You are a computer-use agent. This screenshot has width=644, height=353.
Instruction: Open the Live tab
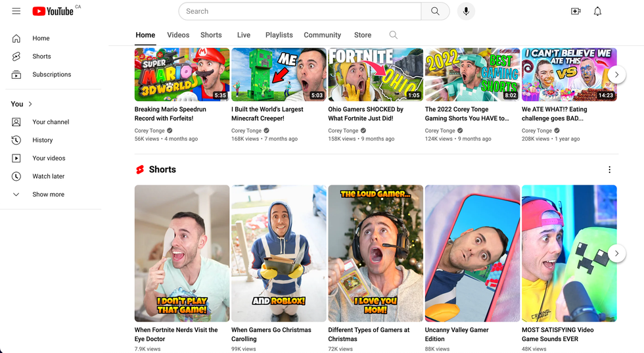[x=244, y=35]
